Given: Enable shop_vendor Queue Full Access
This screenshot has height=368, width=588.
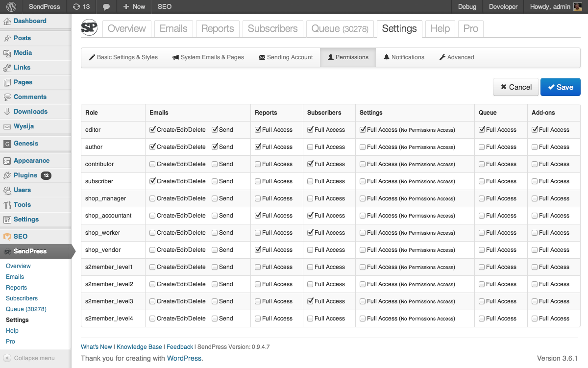Looking at the screenshot, I should coord(482,250).
